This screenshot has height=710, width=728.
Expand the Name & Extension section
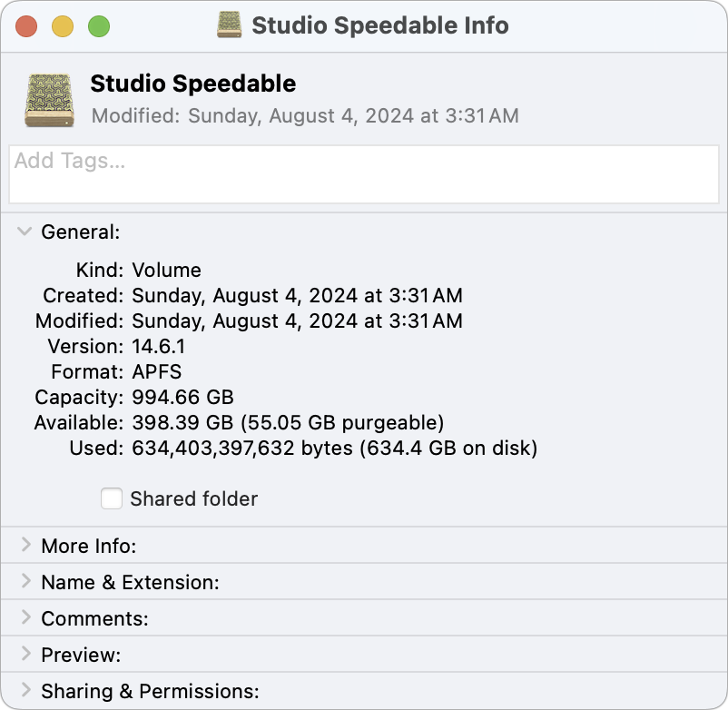pos(25,582)
